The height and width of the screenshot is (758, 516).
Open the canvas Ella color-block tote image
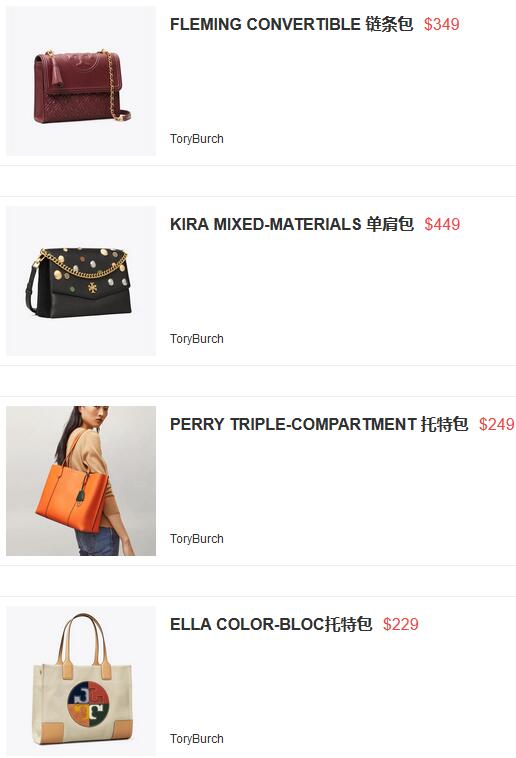point(81,681)
